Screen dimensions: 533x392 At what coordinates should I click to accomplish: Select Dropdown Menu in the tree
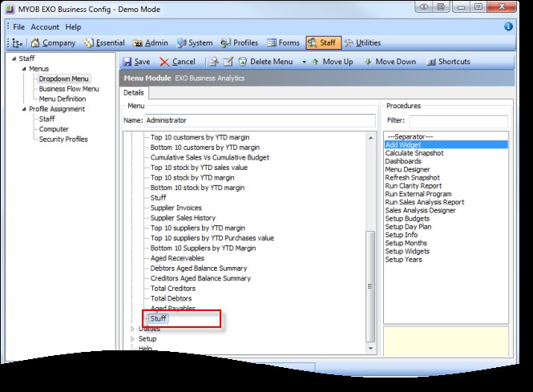tap(63, 79)
